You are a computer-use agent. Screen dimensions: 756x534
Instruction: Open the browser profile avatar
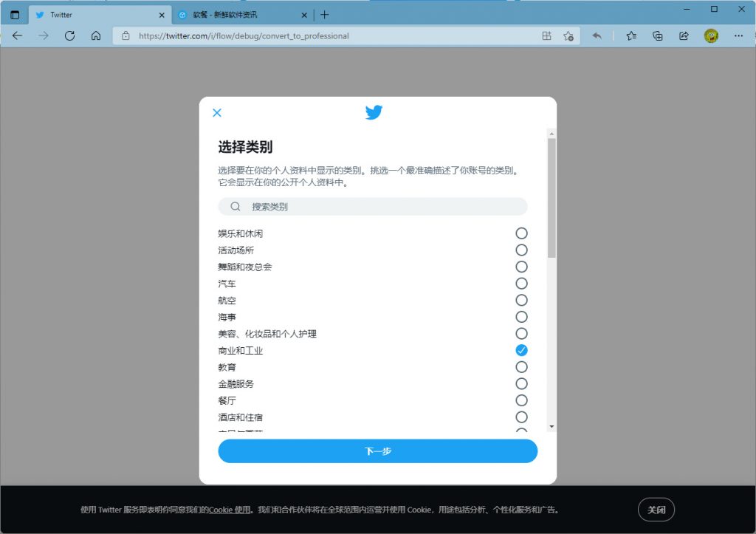click(711, 35)
